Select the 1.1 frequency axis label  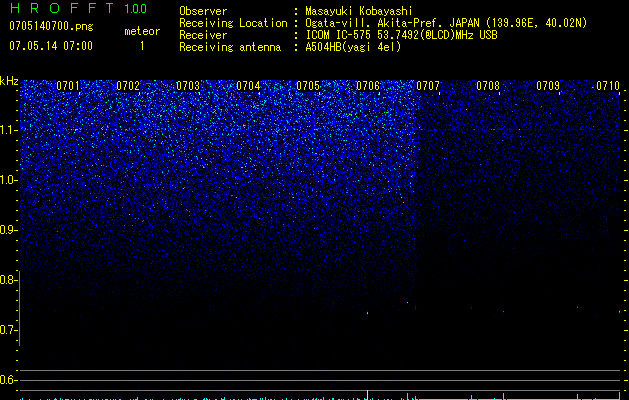point(8,130)
